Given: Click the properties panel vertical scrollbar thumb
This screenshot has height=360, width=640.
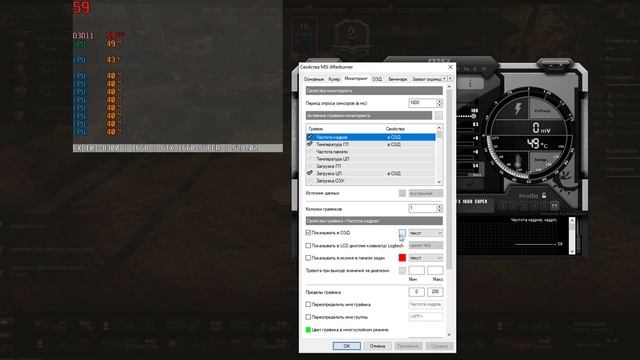Looking at the screenshot, I should (x=449, y=180).
